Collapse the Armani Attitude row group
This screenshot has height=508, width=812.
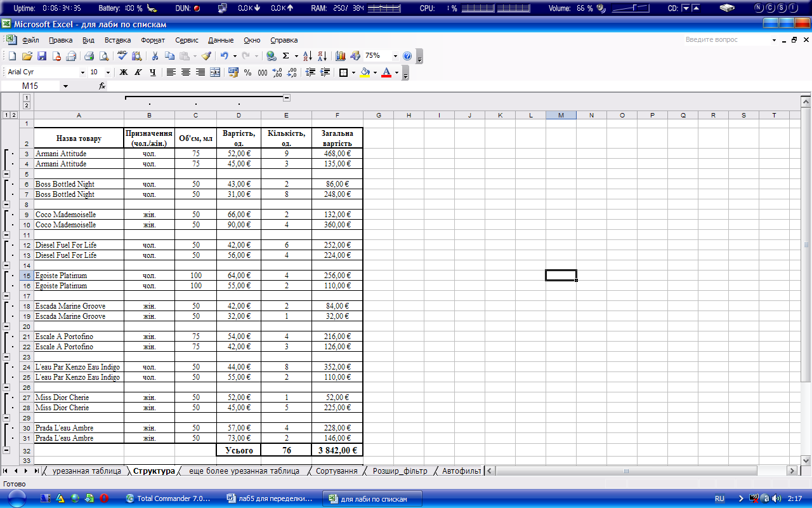point(6,173)
